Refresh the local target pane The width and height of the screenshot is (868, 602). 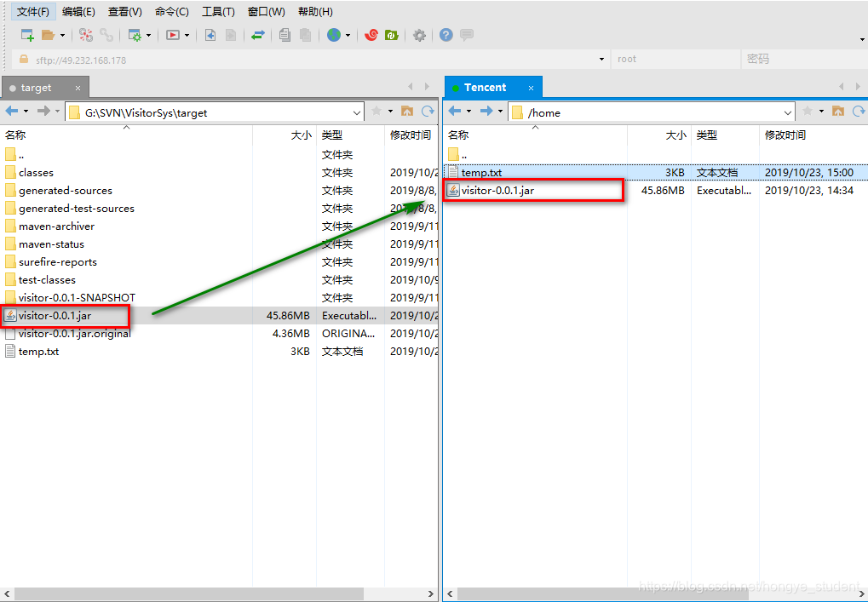[428, 112]
